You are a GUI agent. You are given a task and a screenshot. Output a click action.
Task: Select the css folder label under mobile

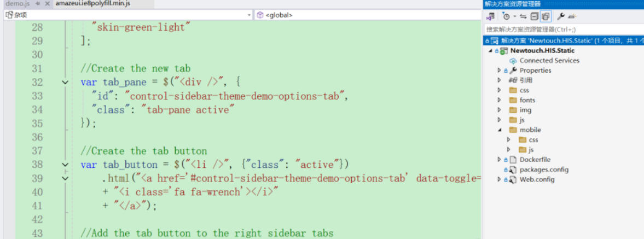coord(533,140)
